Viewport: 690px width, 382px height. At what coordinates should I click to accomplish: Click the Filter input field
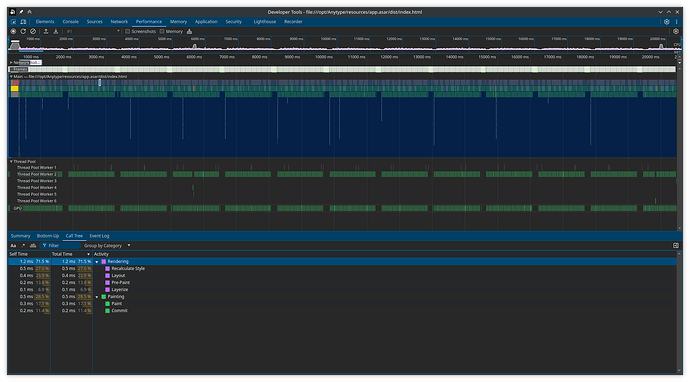click(60, 246)
